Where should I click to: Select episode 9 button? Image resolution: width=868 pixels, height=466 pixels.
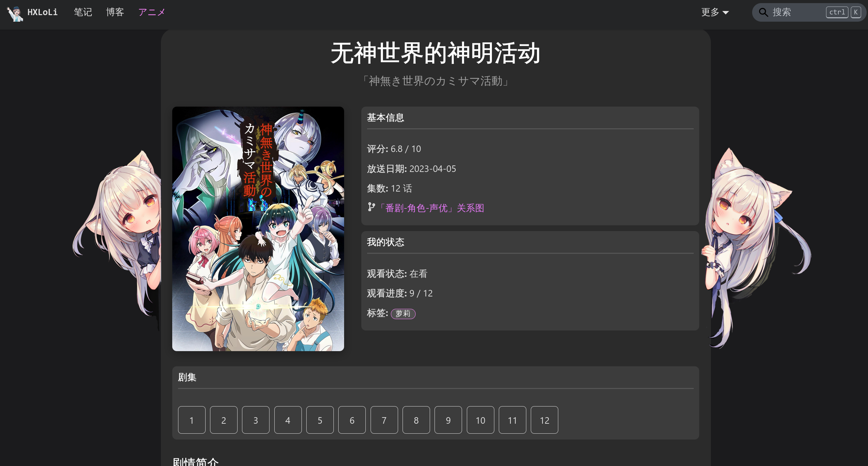(448, 420)
